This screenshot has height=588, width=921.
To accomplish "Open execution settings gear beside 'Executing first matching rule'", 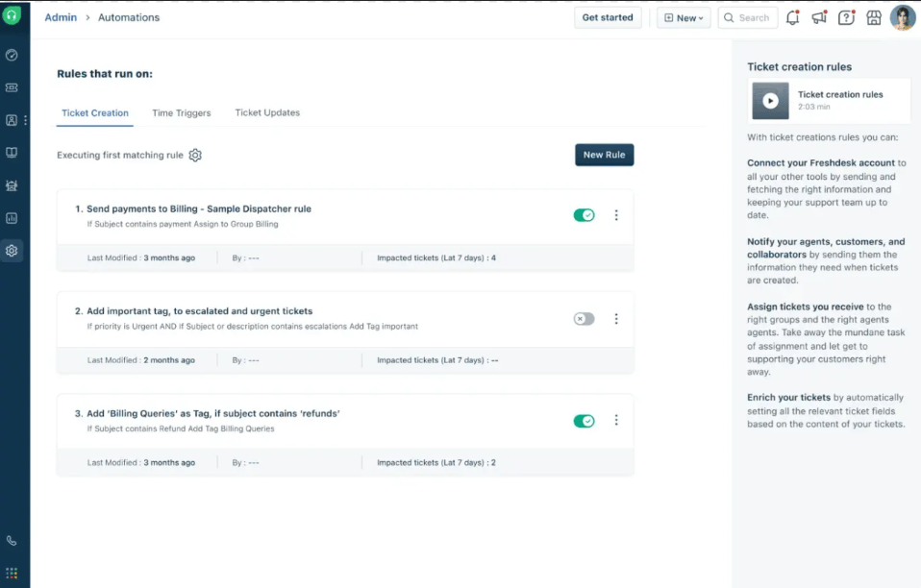I will click(195, 155).
